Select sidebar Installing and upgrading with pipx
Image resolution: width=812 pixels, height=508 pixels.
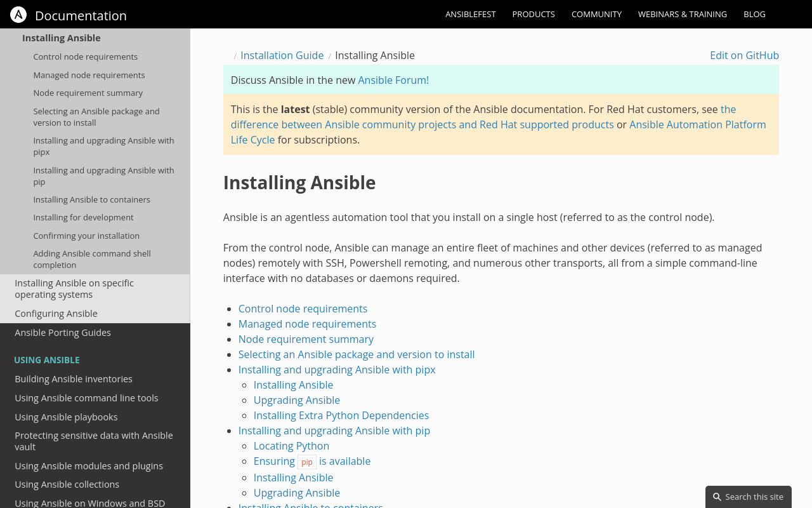(103, 146)
